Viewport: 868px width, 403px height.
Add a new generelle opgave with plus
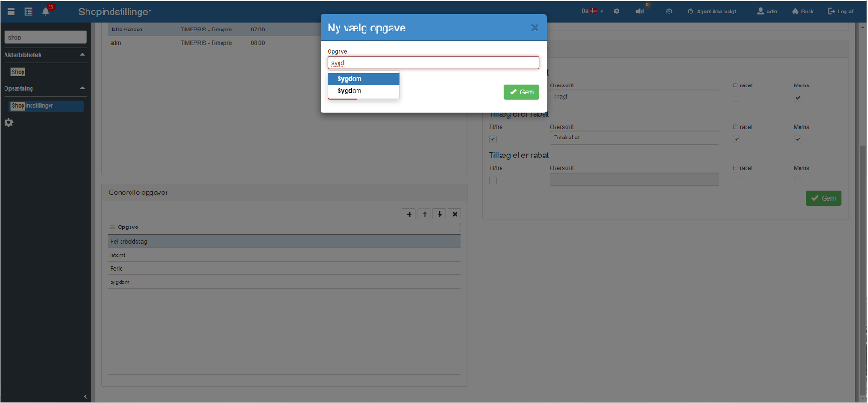click(x=410, y=214)
